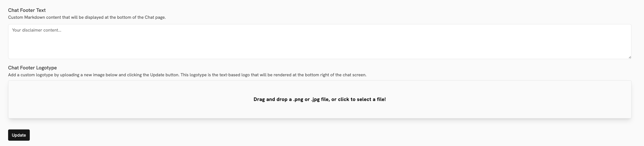Click the Update button at page bottom

(x=19, y=135)
